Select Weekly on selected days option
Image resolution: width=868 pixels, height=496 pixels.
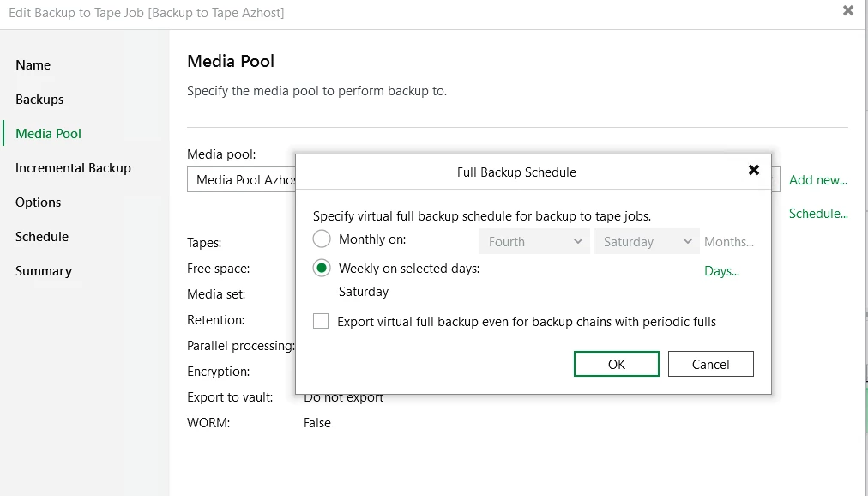click(322, 269)
